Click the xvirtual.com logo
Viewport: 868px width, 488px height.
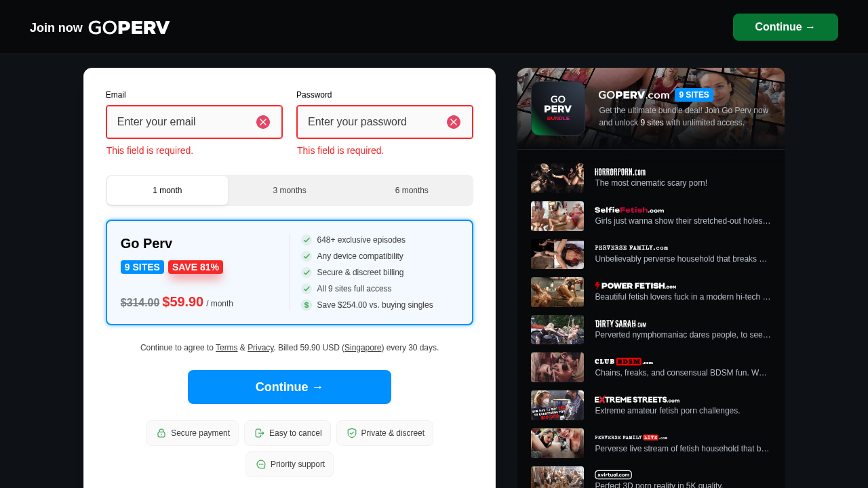(613, 475)
